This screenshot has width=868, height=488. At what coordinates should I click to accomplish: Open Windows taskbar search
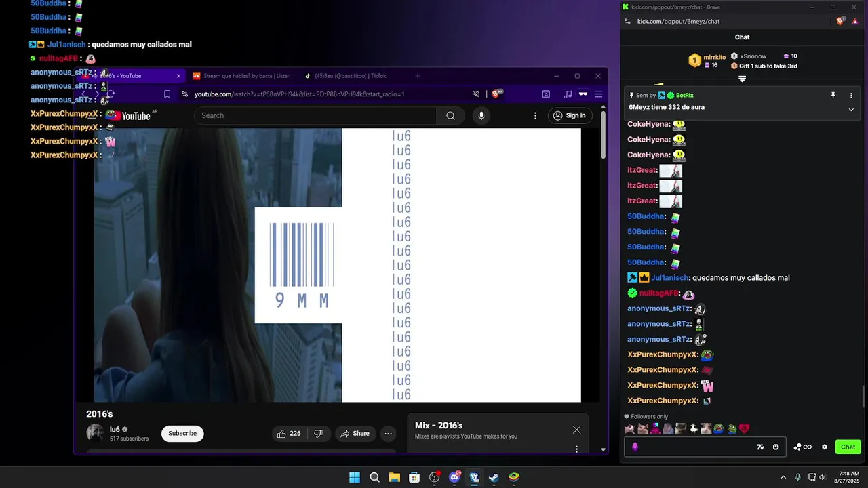click(x=374, y=477)
